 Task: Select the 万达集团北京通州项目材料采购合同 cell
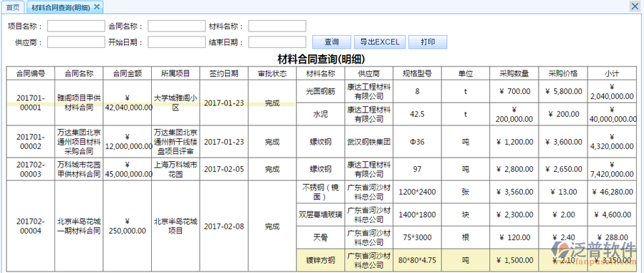point(79,142)
